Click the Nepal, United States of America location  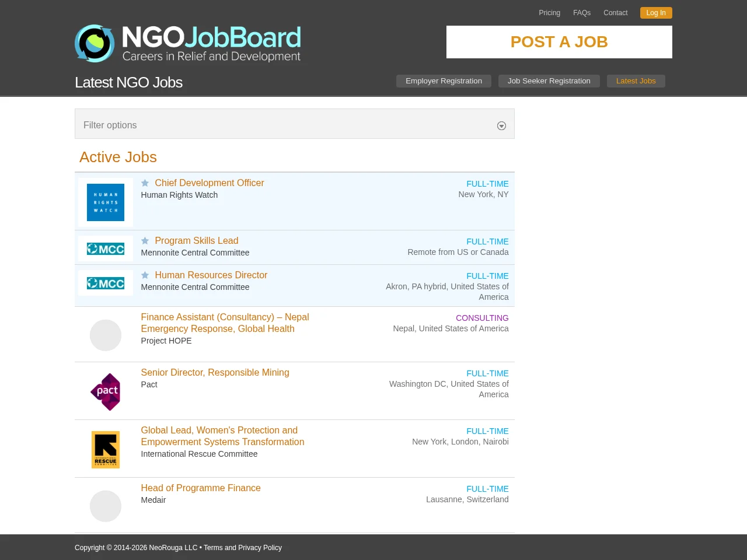click(x=451, y=329)
